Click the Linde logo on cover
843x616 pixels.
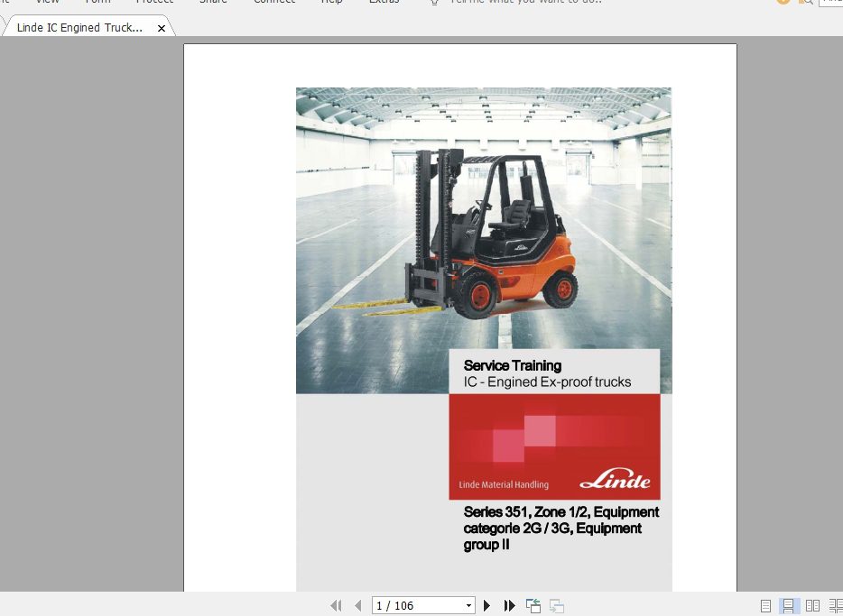click(615, 479)
